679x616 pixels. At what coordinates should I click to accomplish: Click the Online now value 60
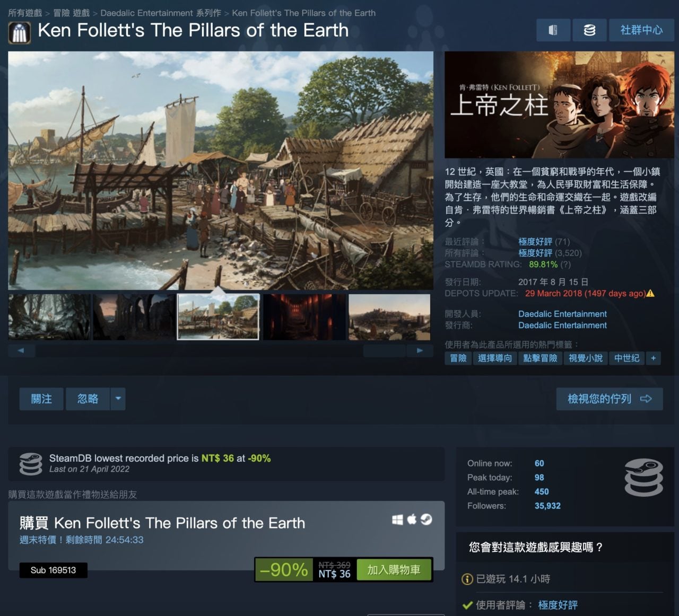tap(539, 463)
